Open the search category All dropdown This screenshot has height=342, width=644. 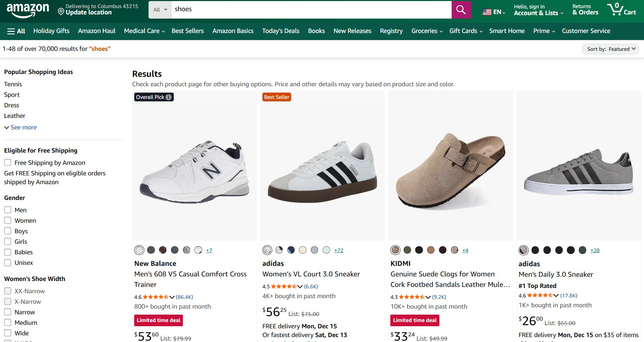tap(159, 9)
